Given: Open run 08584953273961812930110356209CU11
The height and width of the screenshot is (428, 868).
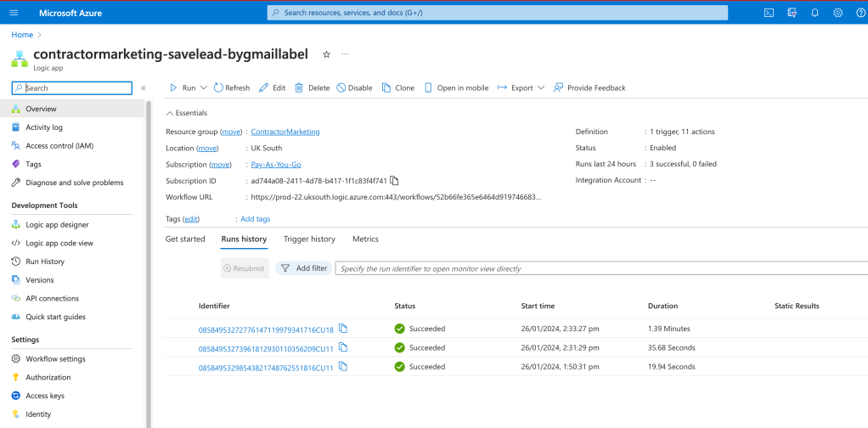Looking at the screenshot, I should pos(266,348).
